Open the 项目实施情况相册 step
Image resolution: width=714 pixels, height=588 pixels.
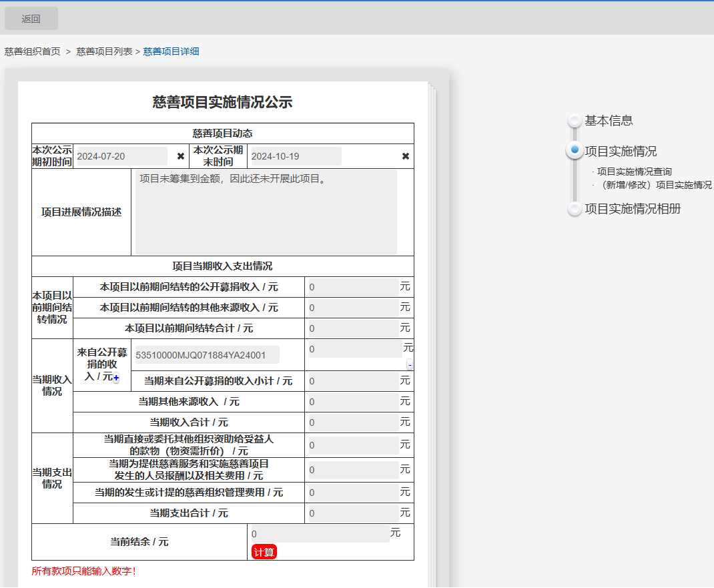pyautogui.click(x=632, y=209)
